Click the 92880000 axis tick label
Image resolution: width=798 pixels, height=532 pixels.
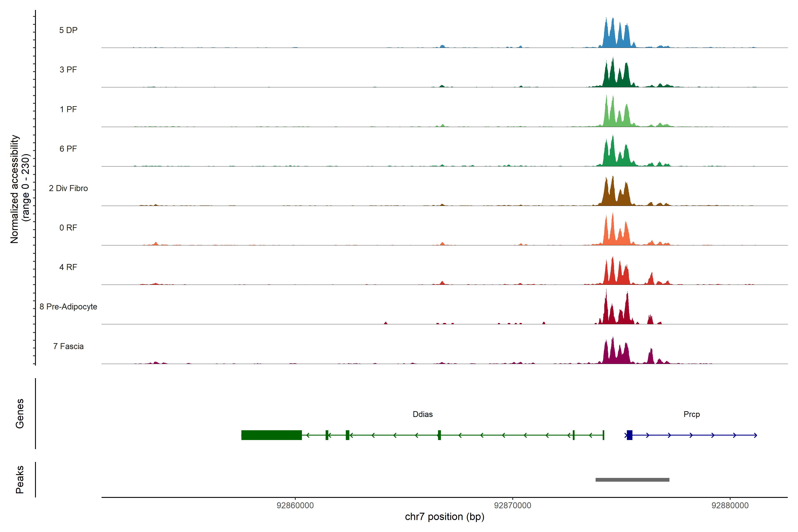[x=730, y=506]
